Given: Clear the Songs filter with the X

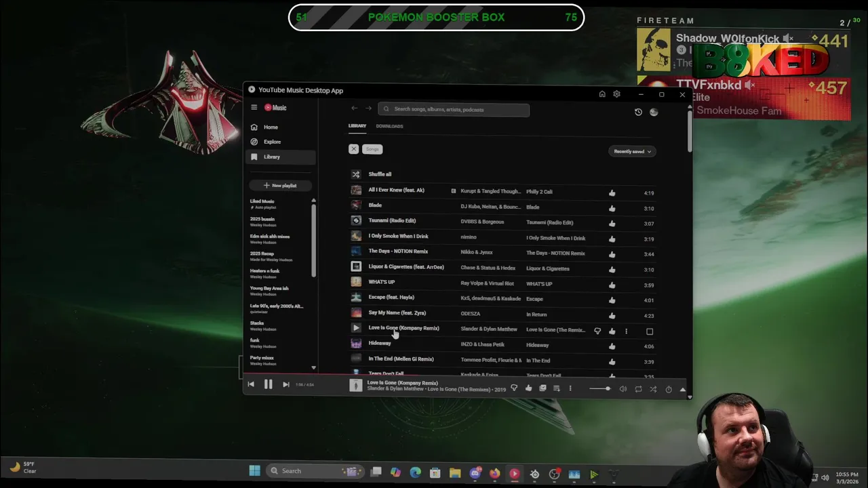Looking at the screenshot, I should click(x=353, y=148).
